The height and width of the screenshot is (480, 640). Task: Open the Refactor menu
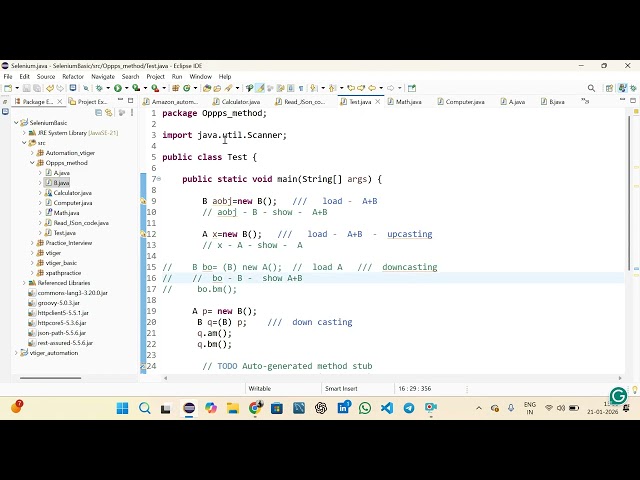(73, 76)
